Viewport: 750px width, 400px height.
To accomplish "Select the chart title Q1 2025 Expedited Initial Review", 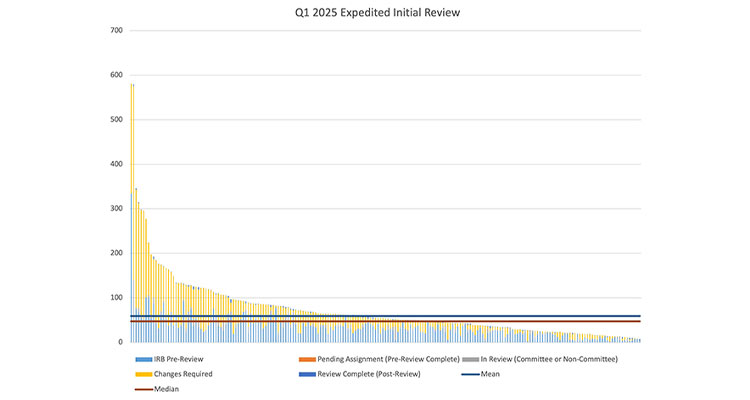I will pyautogui.click(x=375, y=14).
